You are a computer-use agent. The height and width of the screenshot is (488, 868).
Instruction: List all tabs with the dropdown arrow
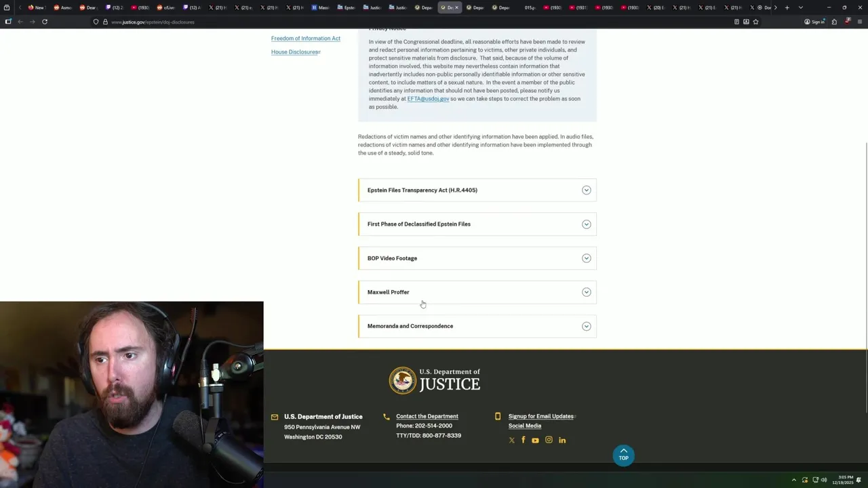[x=801, y=7]
